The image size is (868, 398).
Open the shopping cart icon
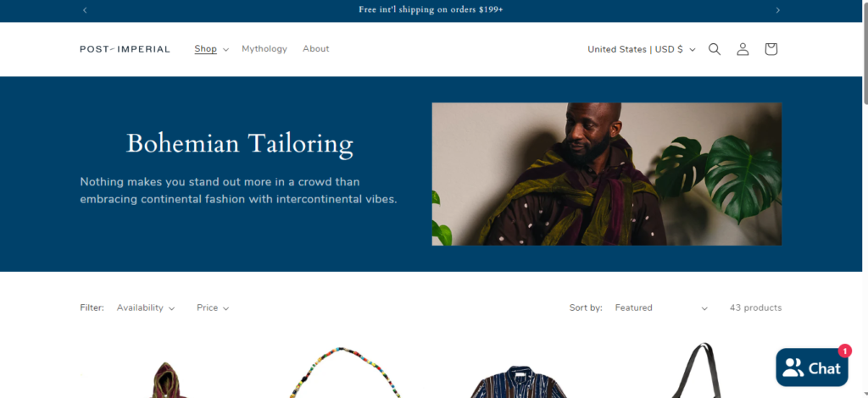(x=771, y=49)
